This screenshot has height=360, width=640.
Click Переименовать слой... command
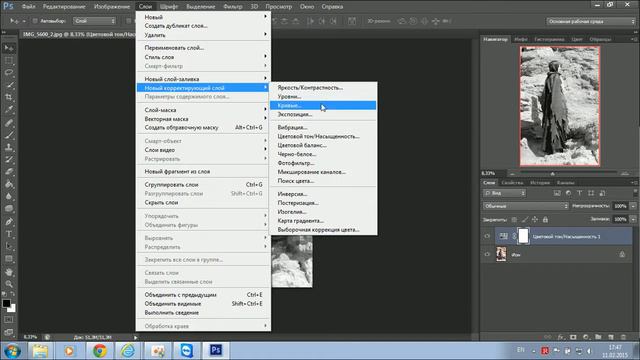tap(203, 48)
